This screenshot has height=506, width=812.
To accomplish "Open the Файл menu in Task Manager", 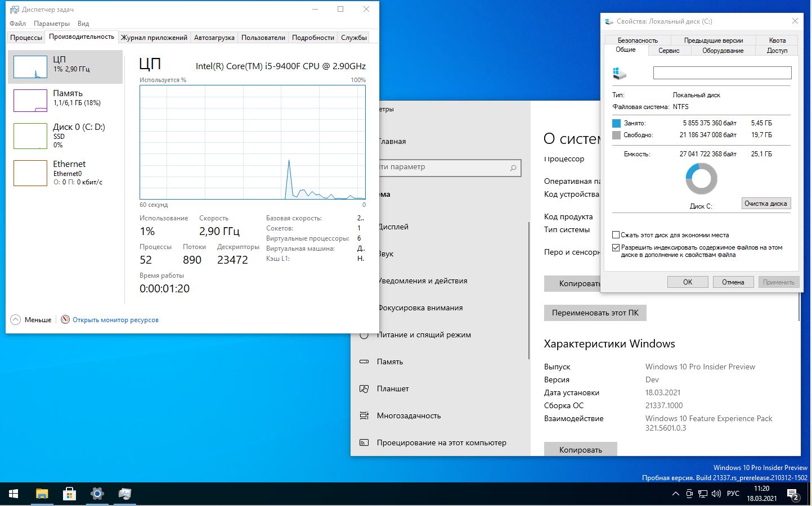I will (18, 24).
